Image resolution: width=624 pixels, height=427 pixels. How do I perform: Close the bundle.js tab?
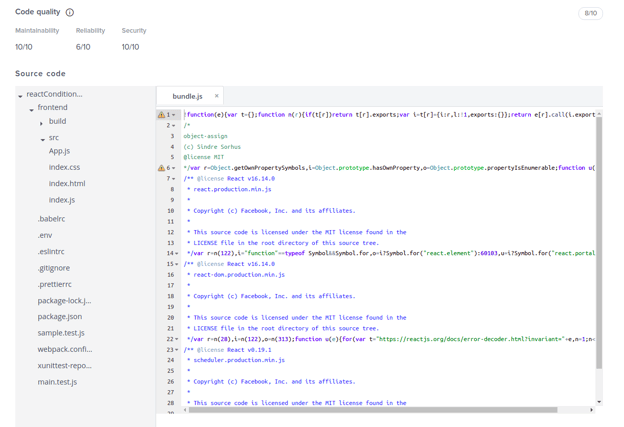pyautogui.click(x=216, y=96)
